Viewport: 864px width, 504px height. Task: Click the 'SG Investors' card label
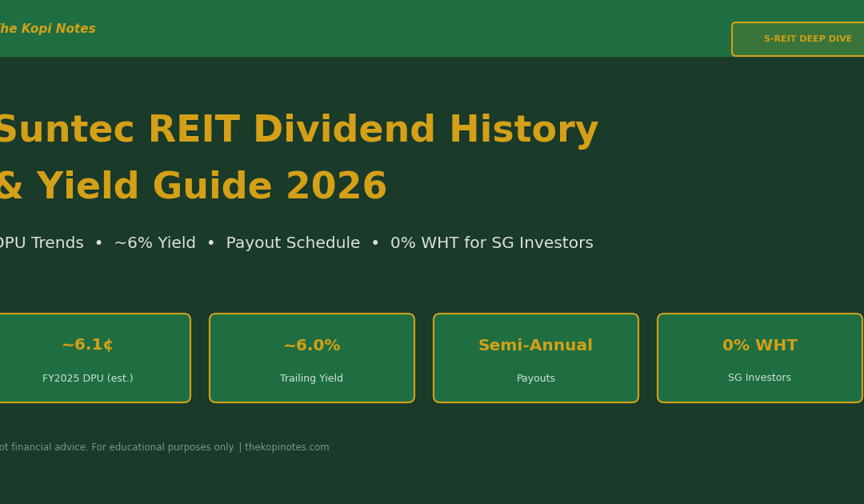[x=759, y=378]
